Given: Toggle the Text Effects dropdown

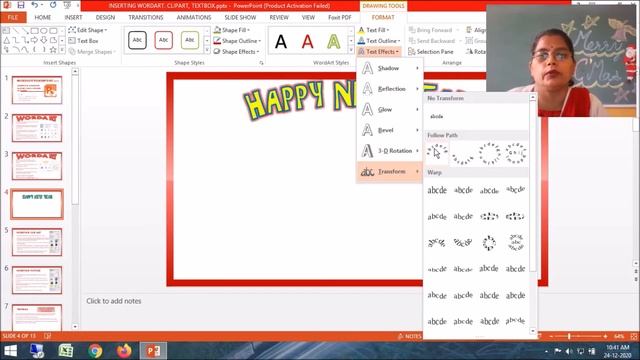Looking at the screenshot, I should pos(379,52).
